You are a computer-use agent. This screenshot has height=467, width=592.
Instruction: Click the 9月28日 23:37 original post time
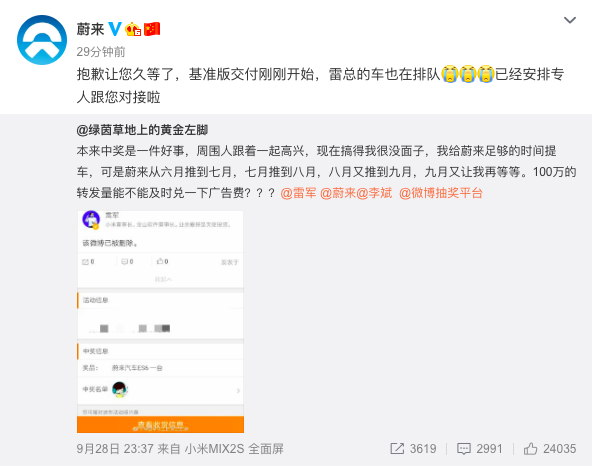coord(115,449)
